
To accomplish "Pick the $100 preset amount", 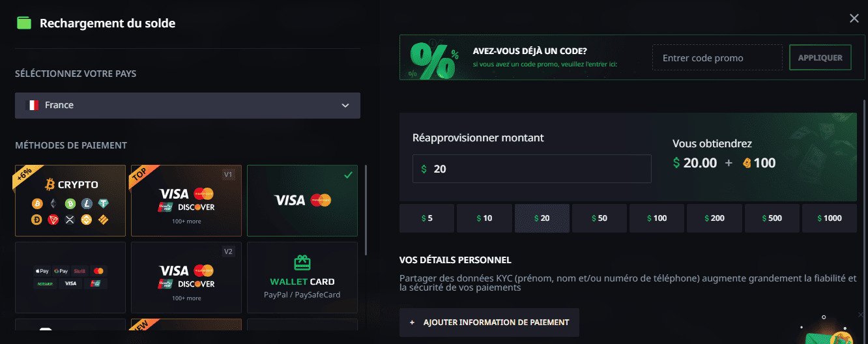I will (x=657, y=218).
